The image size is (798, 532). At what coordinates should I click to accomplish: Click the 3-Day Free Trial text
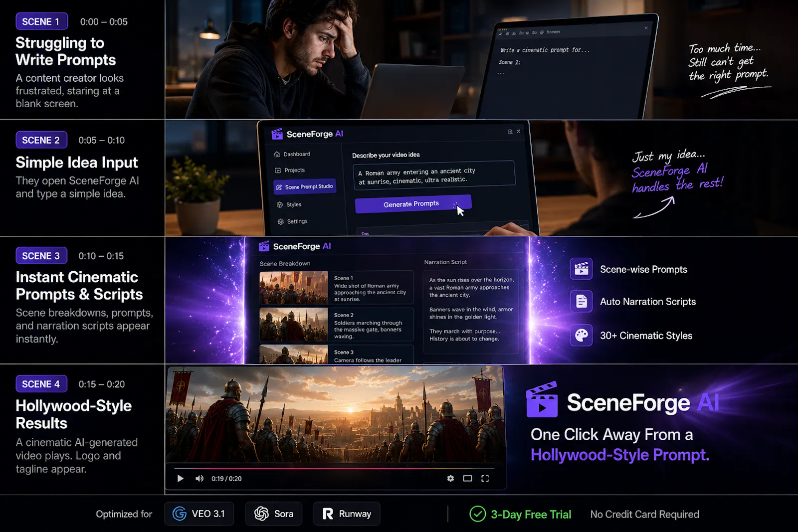531,515
